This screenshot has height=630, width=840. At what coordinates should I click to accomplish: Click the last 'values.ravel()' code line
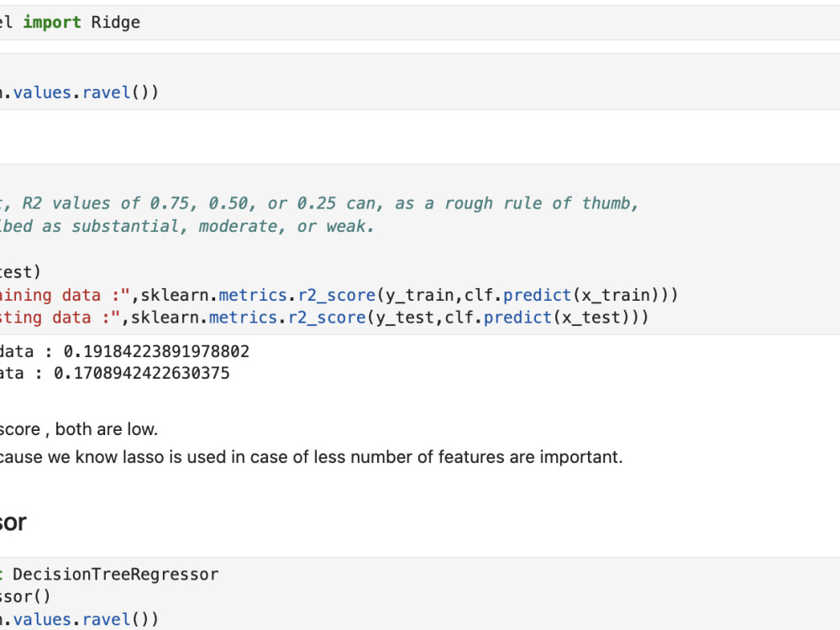[79, 619]
